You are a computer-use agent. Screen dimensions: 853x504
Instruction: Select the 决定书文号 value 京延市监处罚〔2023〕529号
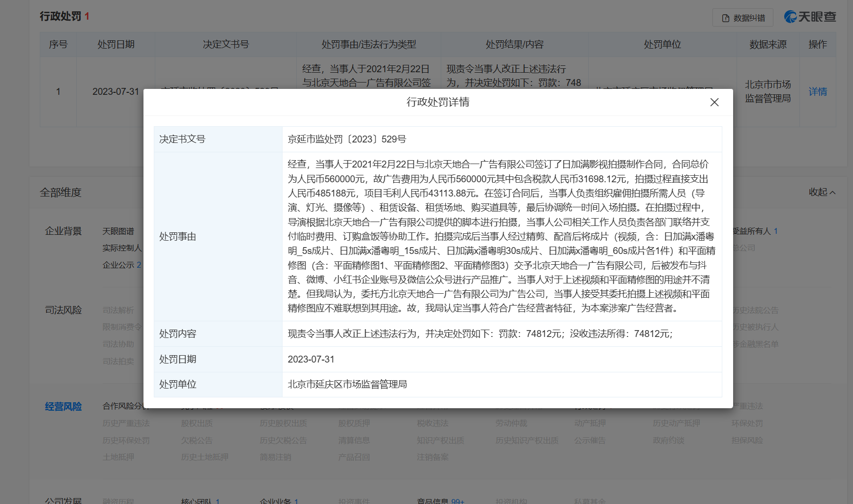(x=347, y=139)
